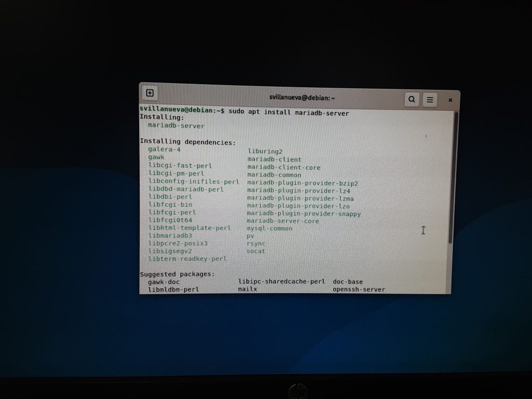Viewport: 532px width, 399px height.
Task: Click the terminal search magnifier icon
Action: (411, 99)
